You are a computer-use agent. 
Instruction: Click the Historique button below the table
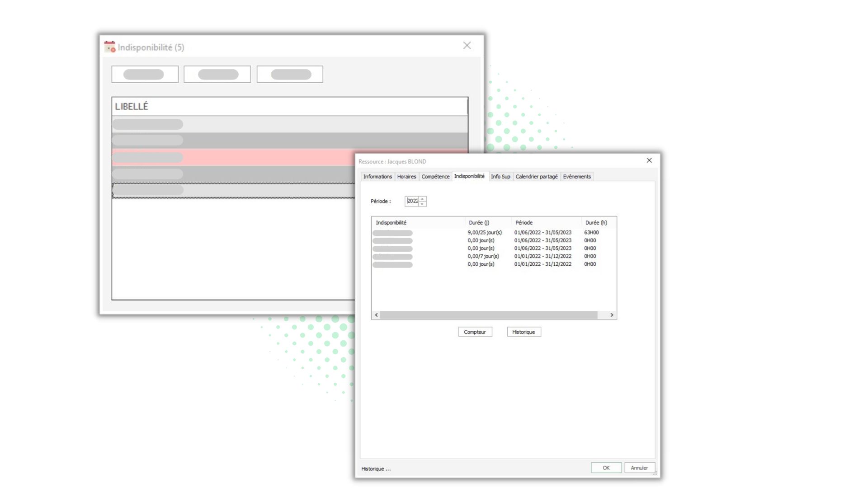tap(524, 332)
